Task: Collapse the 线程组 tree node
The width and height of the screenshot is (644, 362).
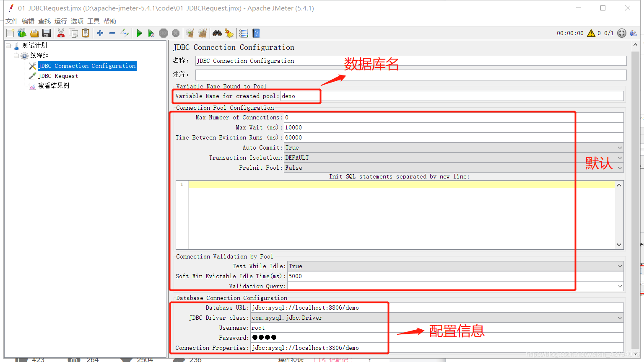Action: tap(16, 56)
